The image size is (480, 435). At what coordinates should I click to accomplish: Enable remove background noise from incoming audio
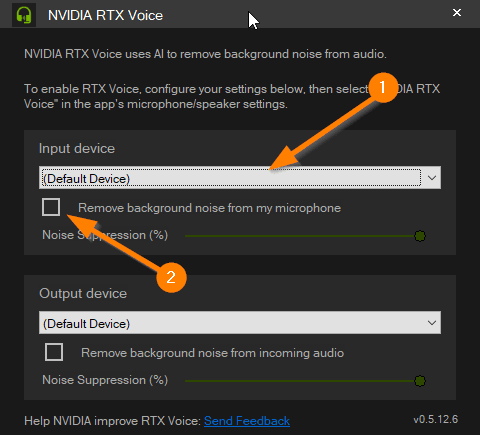click(x=54, y=352)
